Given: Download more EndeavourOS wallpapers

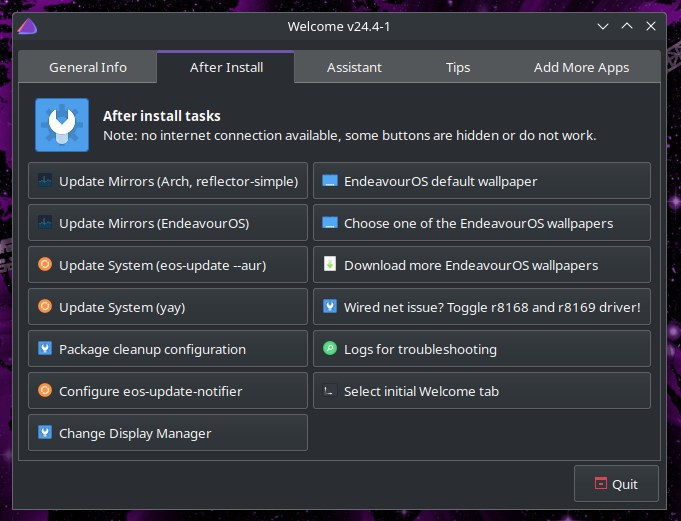Looking at the screenshot, I should [482, 265].
